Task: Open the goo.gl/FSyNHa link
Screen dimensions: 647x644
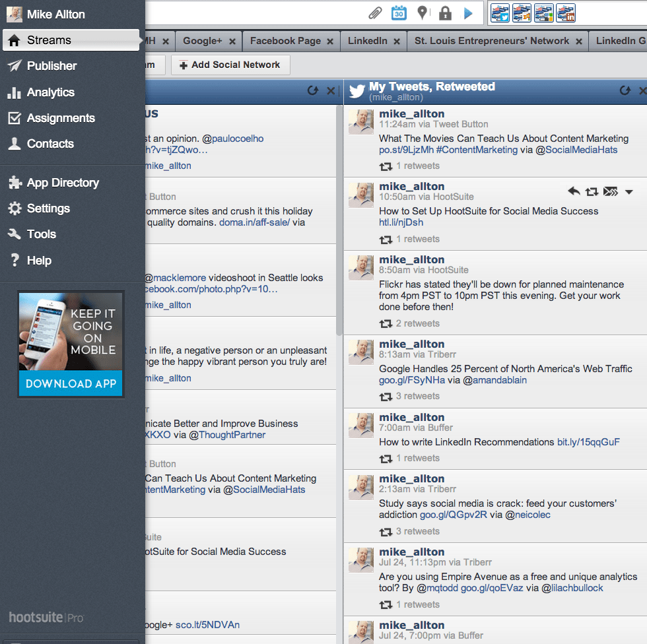Action: tap(412, 380)
